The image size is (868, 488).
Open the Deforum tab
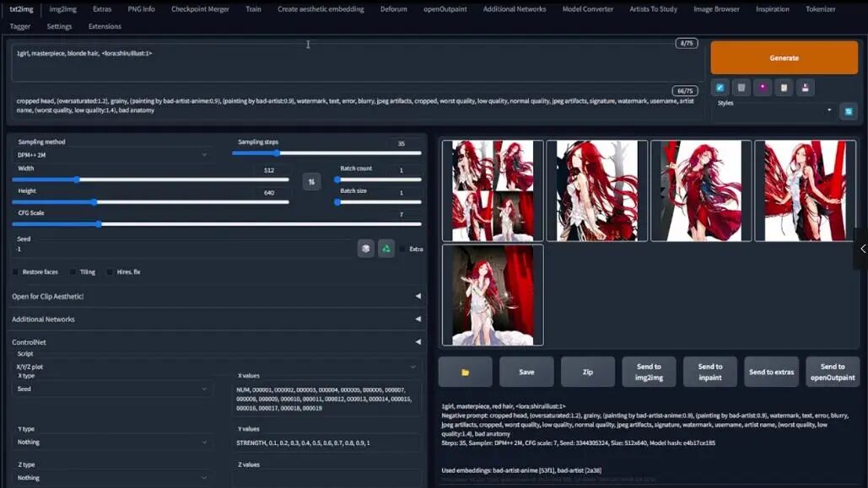point(394,9)
